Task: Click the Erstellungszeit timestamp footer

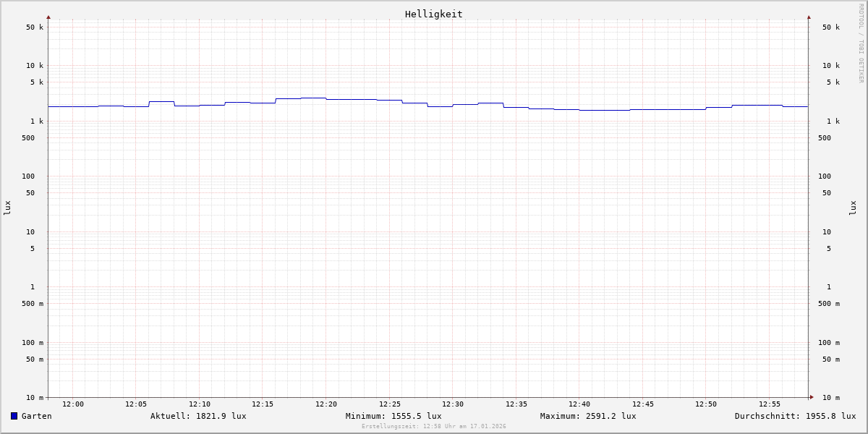Action: pyautogui.click(x=434, y=427)
